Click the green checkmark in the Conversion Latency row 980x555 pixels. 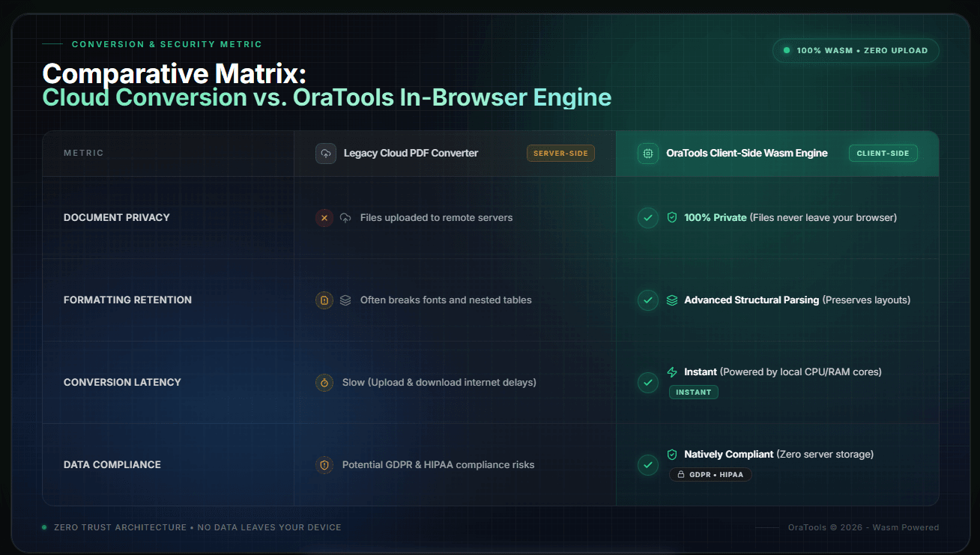[648, 383]
